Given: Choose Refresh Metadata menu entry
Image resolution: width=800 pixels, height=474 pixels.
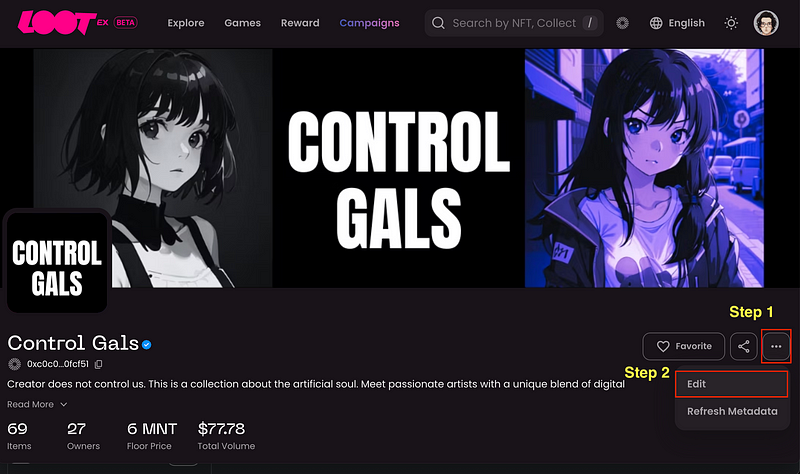Looking at the screenshot, I should pos(732,411).
